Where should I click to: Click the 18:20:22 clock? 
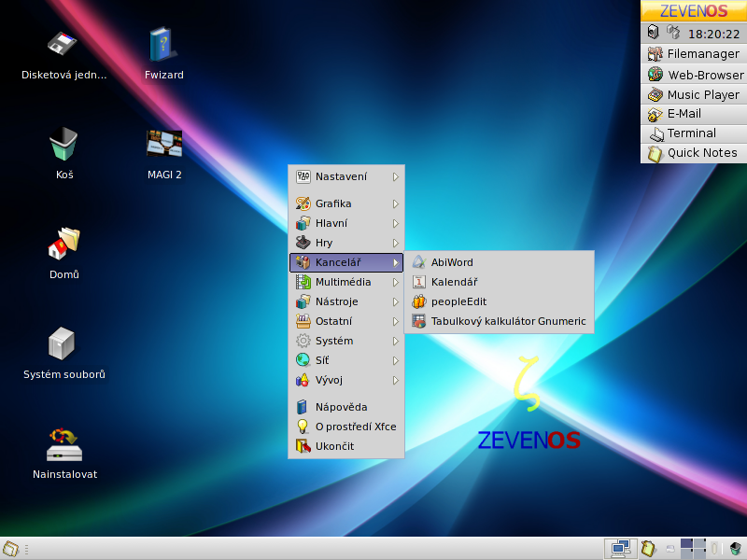pyautogui.click(x=713, y=34)
